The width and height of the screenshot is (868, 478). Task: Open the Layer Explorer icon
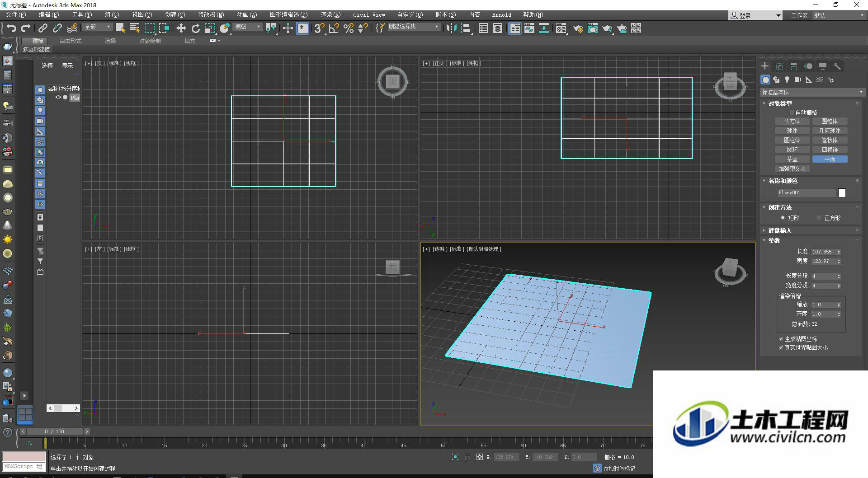[x=498, y=28]
